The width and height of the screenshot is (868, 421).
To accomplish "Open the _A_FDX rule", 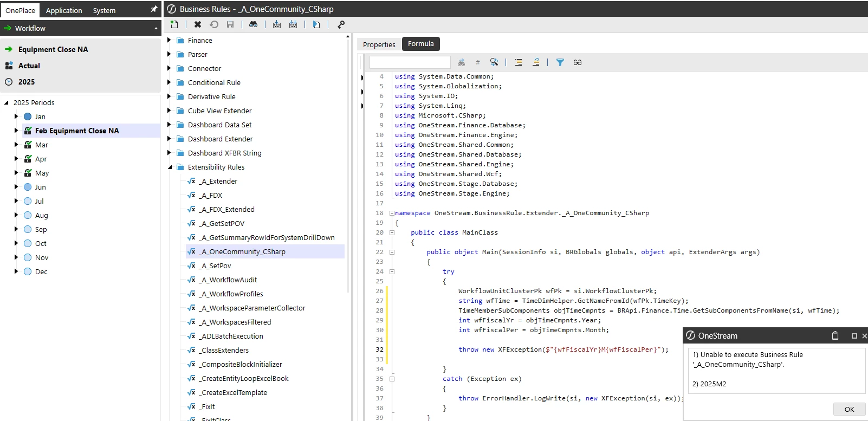I will click(x=210, y=195).
